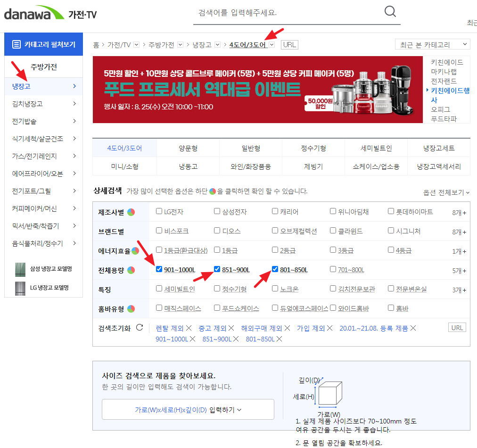Image resolution: width=477 pixels, height=448 pixels.
Task: Check the 비스포크 brand checkbox
Action: point(159,231)
